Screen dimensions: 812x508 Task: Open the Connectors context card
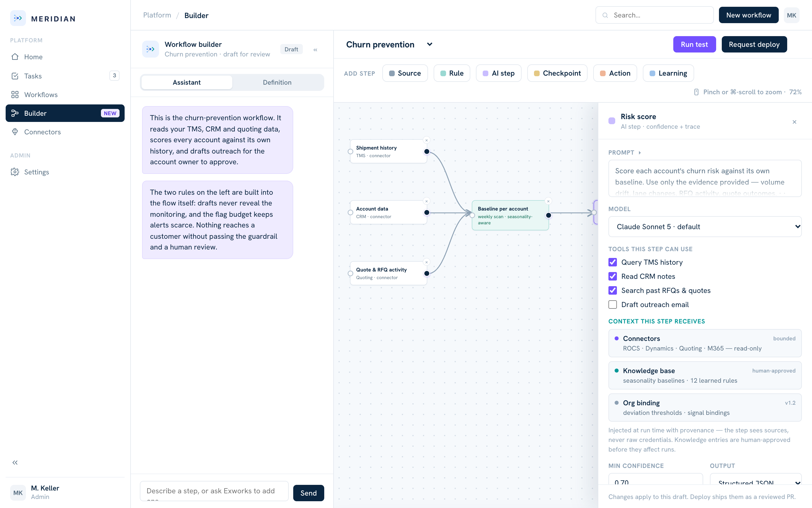[x=705, y=343]
